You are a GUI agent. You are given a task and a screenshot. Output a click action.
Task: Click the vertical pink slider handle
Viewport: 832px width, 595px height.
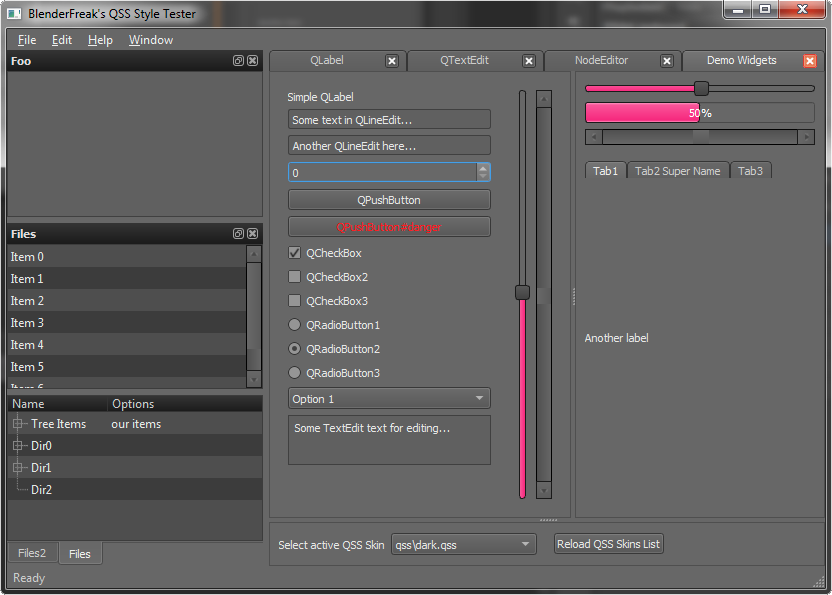(523, 292)
